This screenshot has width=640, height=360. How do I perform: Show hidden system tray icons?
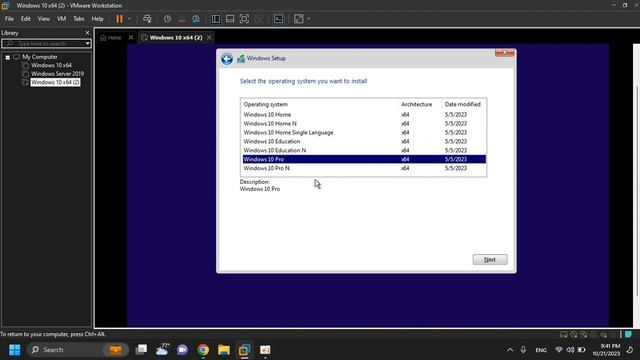coord(510,350)
